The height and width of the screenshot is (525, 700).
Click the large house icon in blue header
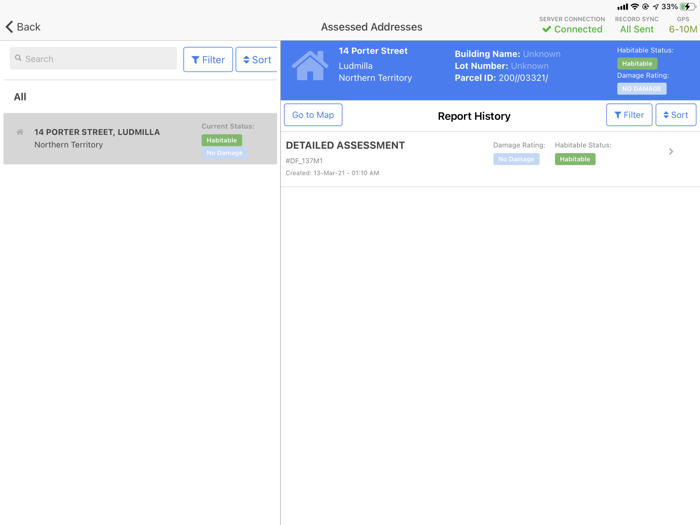pos(310,65)
